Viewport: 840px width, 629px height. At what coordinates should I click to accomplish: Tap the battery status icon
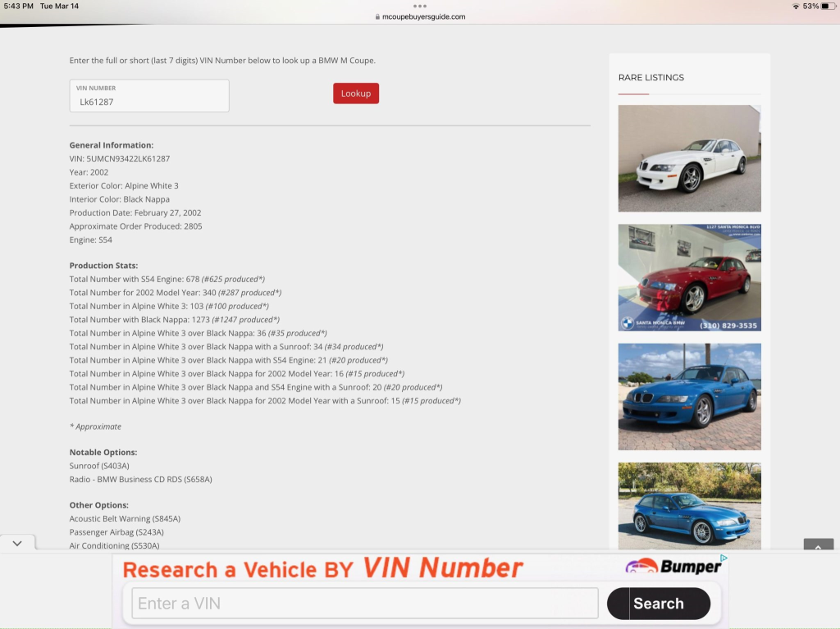click(x=829, y=7)
